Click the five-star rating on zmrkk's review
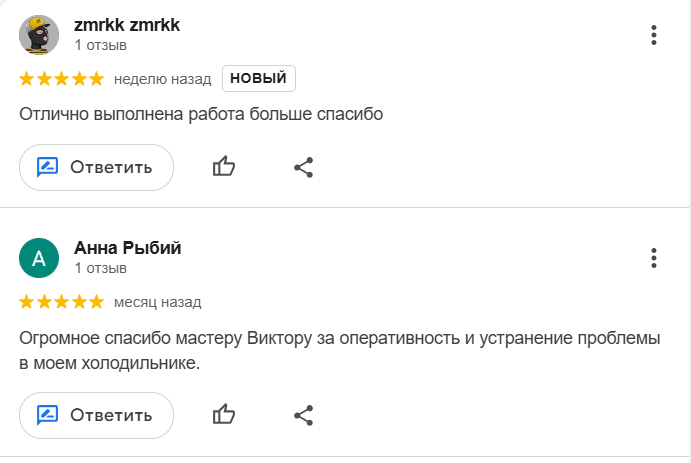 61,78
